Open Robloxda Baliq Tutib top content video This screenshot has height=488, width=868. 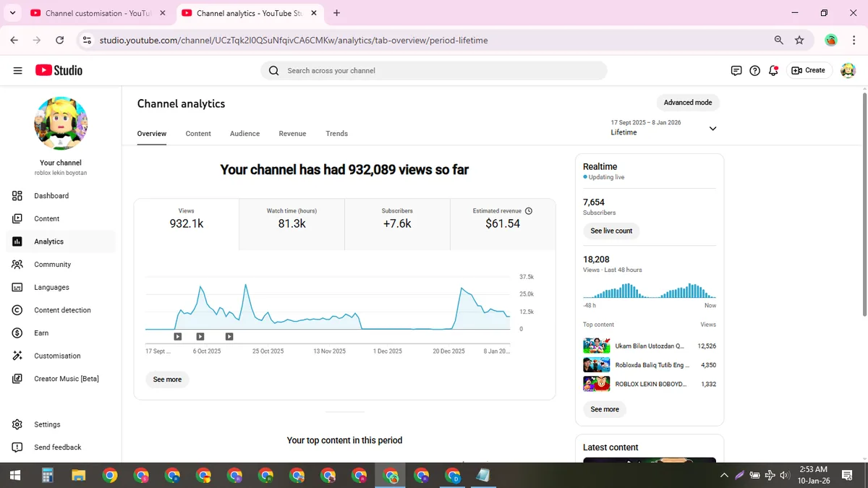650,365
